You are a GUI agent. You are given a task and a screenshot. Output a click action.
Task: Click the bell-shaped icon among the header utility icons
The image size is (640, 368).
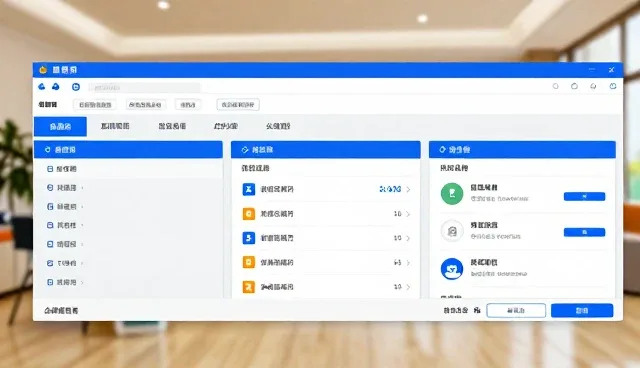[x=593, y=86]
